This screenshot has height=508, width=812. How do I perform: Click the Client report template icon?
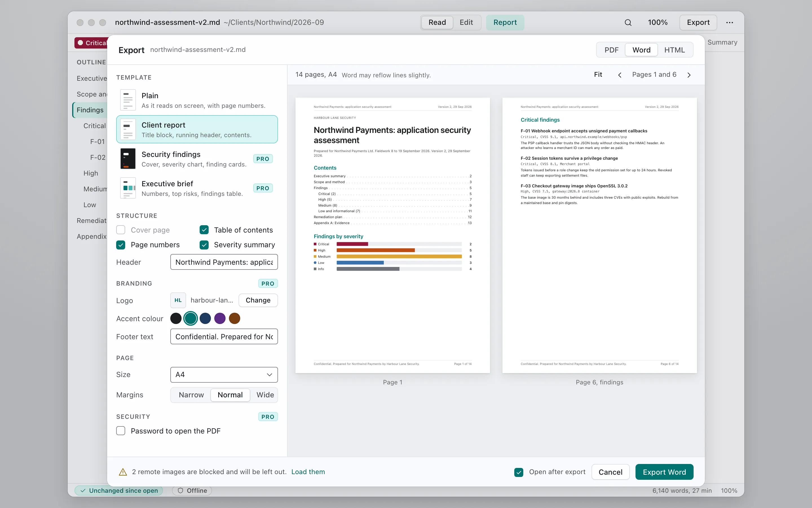[128, 129]
